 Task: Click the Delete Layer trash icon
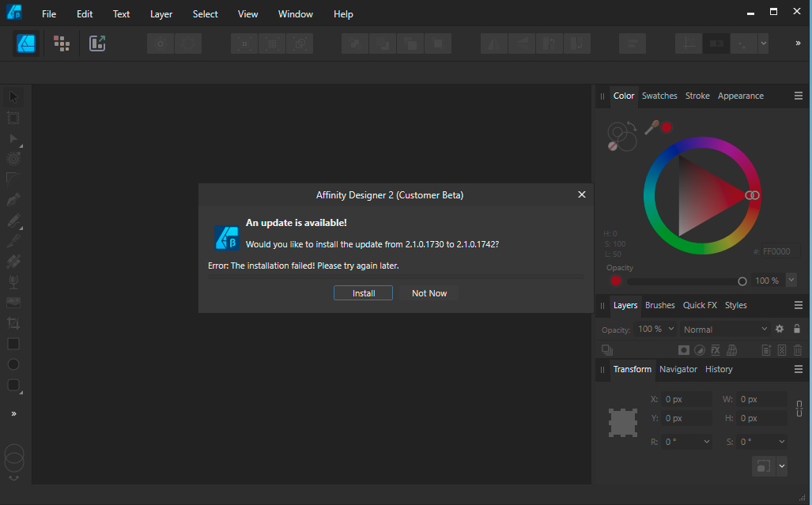point(798,350)
